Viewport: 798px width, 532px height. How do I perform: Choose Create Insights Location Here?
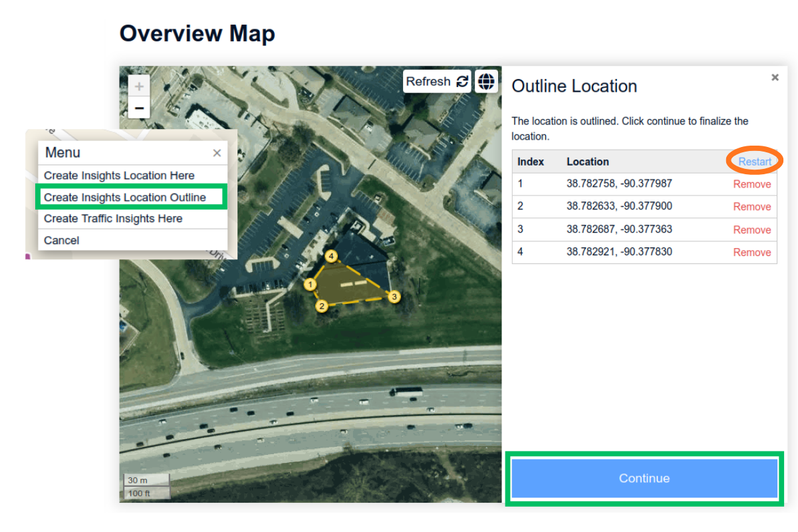(x=118, y=176)
